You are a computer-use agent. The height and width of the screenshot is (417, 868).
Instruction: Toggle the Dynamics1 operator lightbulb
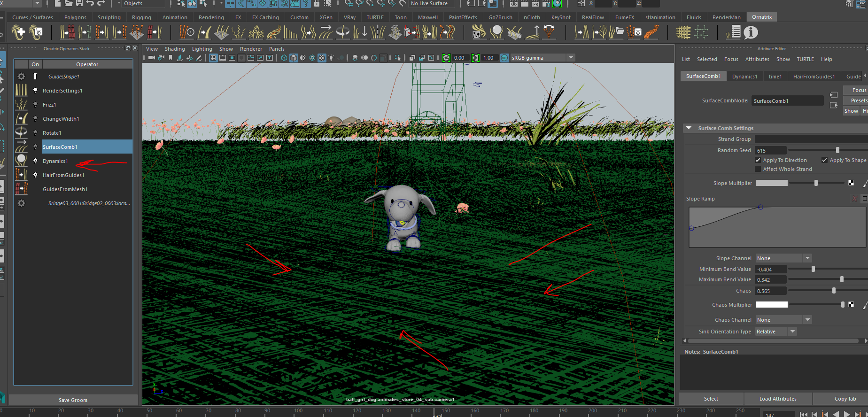click(x=35, y=161)
